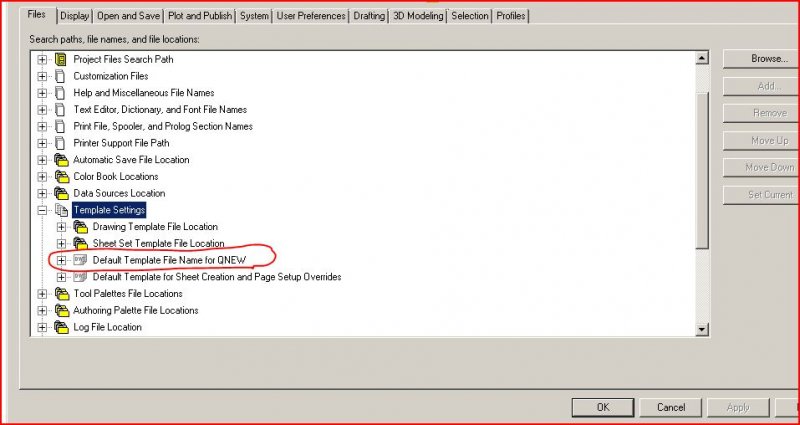Select Text Editor, Dictionary, and Font row
The image size is (800, 425).
click(160, 110)
